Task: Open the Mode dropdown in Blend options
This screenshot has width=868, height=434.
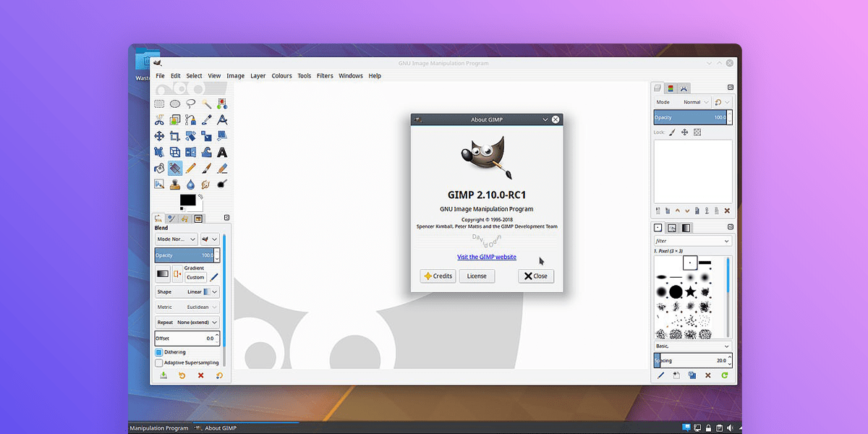Action: pyautogui.click(x=176, y=239)
